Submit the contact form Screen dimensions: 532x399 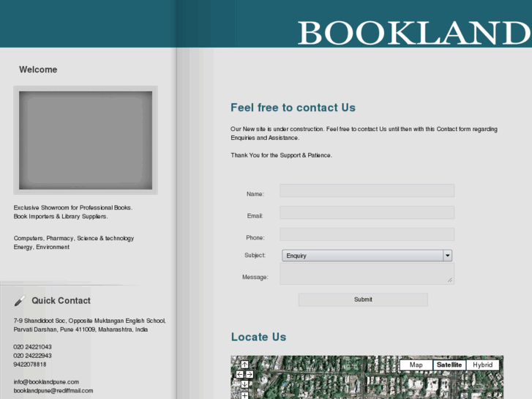pyautogui.click(x=363, y=299)
